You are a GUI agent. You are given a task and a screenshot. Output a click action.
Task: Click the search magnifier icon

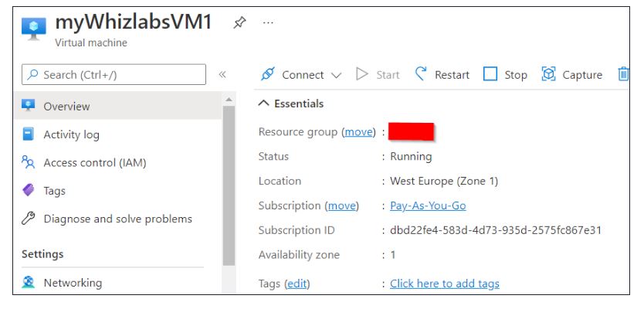tap(33, 74)
